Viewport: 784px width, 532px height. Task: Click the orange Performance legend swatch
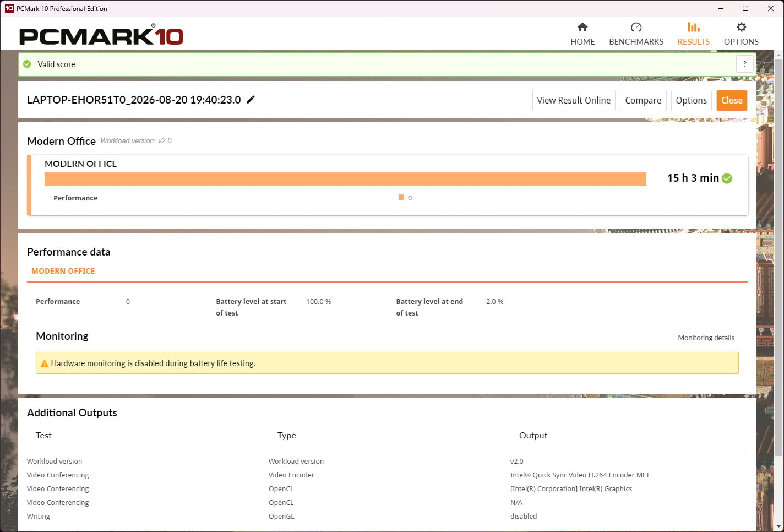(x=401, y=197)
